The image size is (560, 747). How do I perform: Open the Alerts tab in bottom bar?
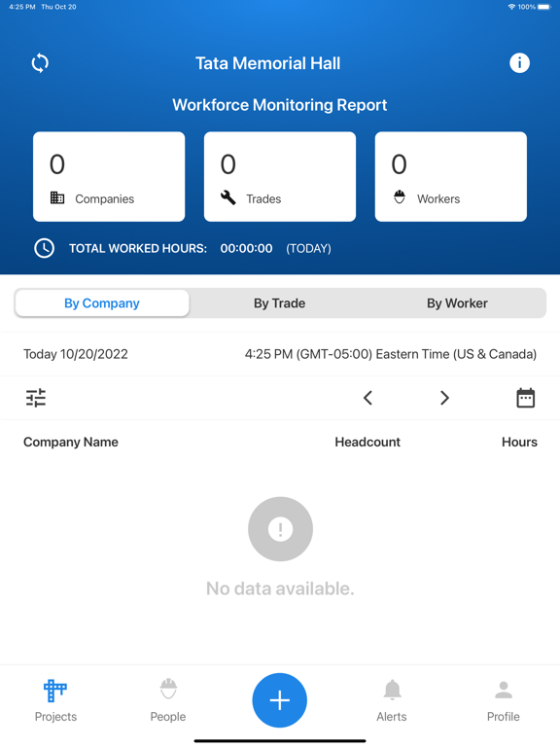click(x=392, y=700)
